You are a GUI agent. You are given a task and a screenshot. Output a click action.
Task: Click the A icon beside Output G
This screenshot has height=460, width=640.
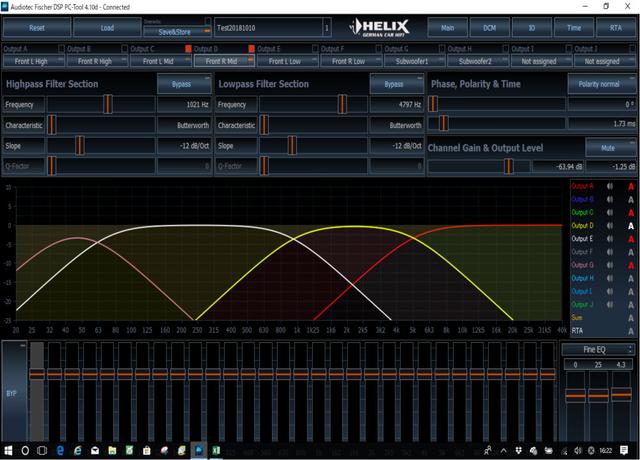point(631,265)
